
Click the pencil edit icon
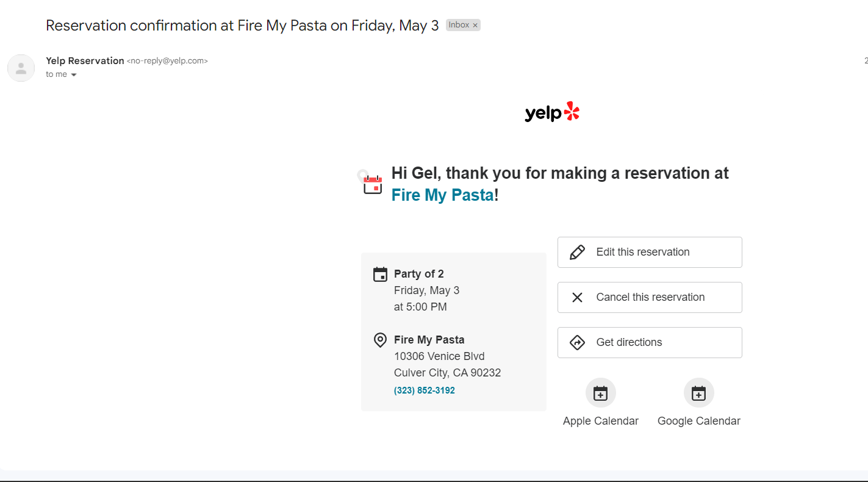tap(577, 253)
